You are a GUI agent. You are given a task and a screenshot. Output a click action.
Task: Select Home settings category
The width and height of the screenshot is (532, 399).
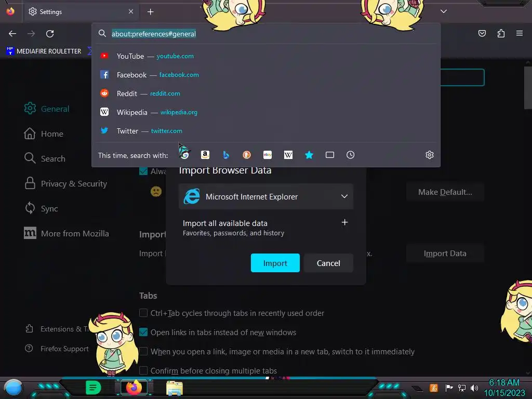44,134
